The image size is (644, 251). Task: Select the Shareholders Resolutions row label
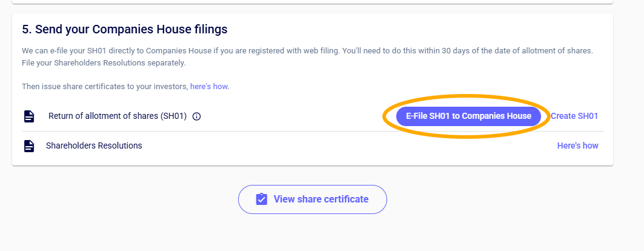tap(94, 146)
